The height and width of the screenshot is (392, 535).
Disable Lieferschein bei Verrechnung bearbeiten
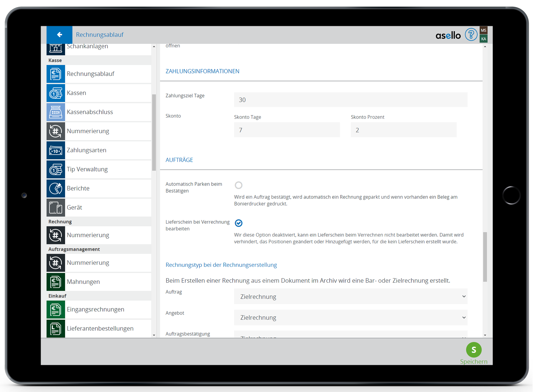(x=238, y=223)
